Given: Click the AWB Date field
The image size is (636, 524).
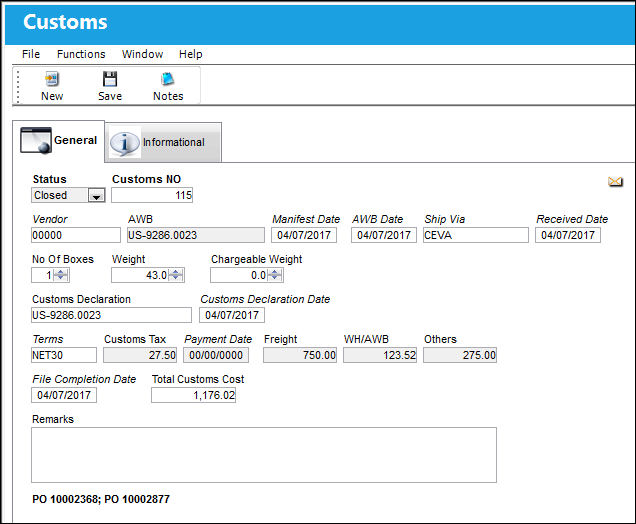Looking at the screenshot, I should (x=384, y=235).
